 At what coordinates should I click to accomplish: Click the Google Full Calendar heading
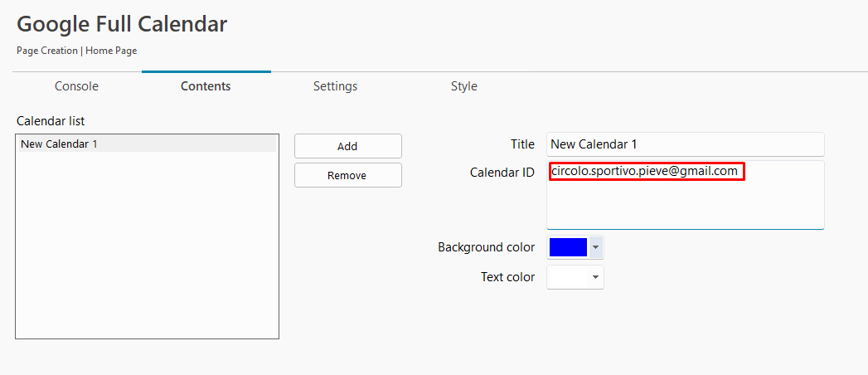click(x=122, y=24)
